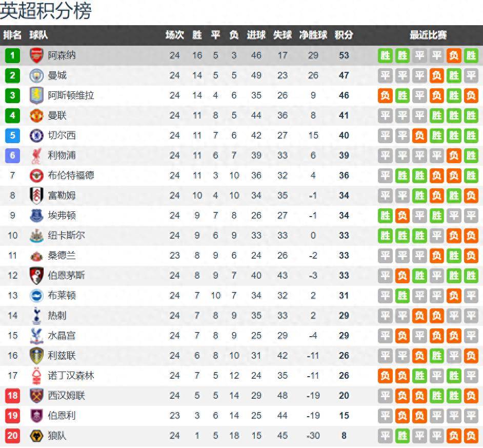Click the Chelsea club crest icon

pos(36,135)
